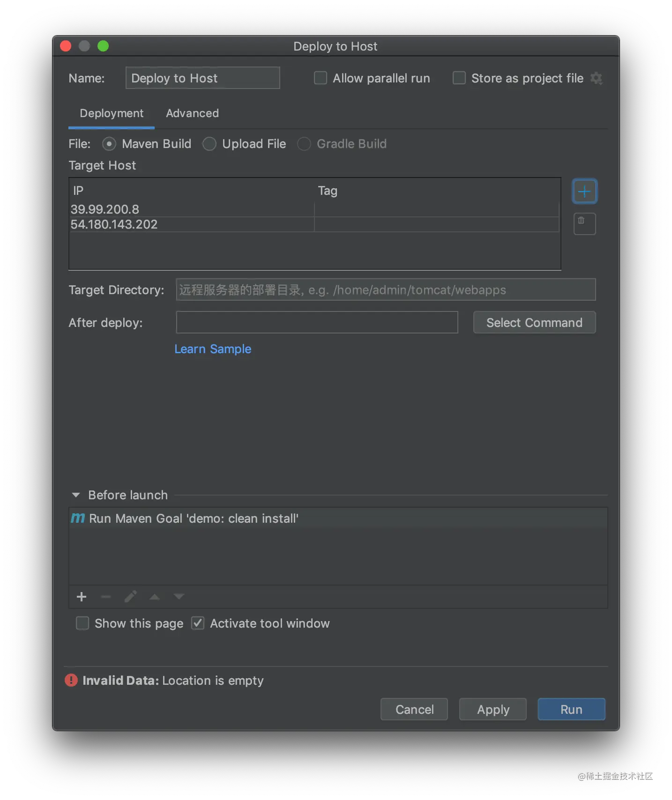Edit before launch task with pencil icon
672x800 pixels.
pos(130,597)
